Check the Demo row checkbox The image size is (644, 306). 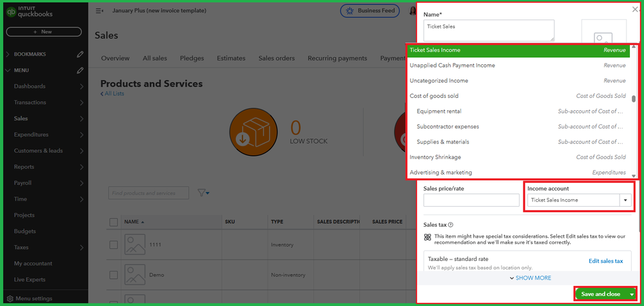113,275
